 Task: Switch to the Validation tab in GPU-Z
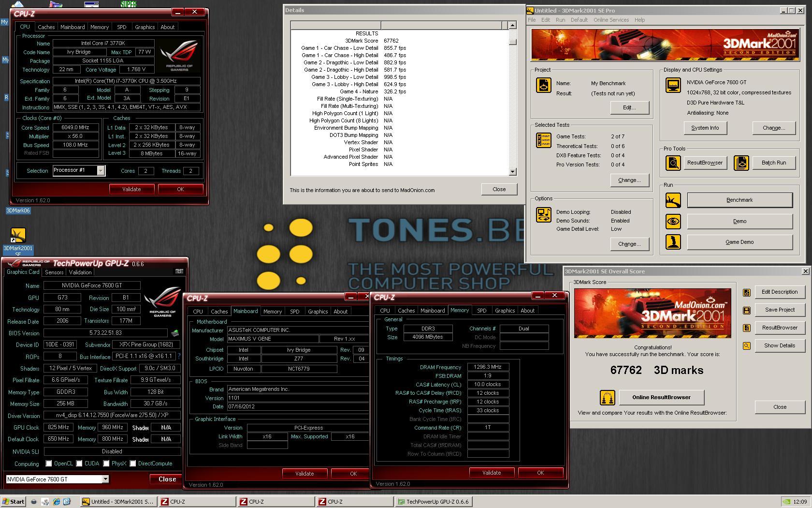coord(80,272)
